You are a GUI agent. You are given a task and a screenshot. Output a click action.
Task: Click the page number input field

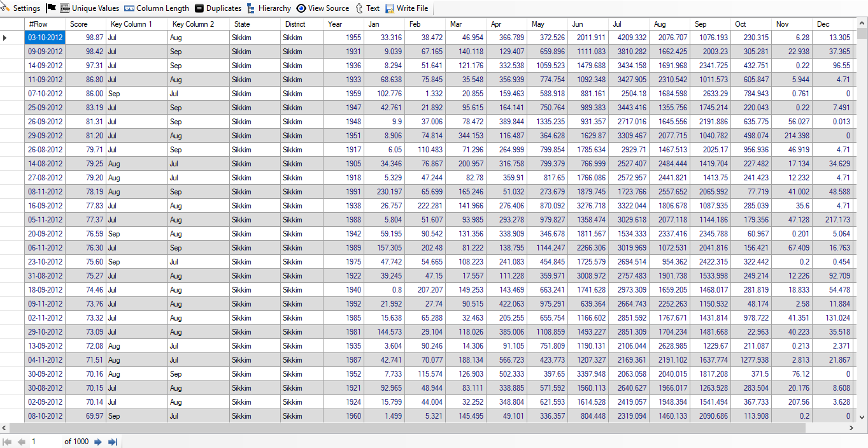click(45, 442)
